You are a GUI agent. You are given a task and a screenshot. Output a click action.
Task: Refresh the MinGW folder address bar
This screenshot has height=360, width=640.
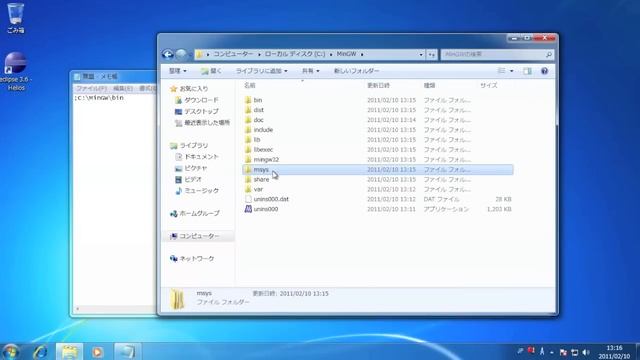coord(431,54)
